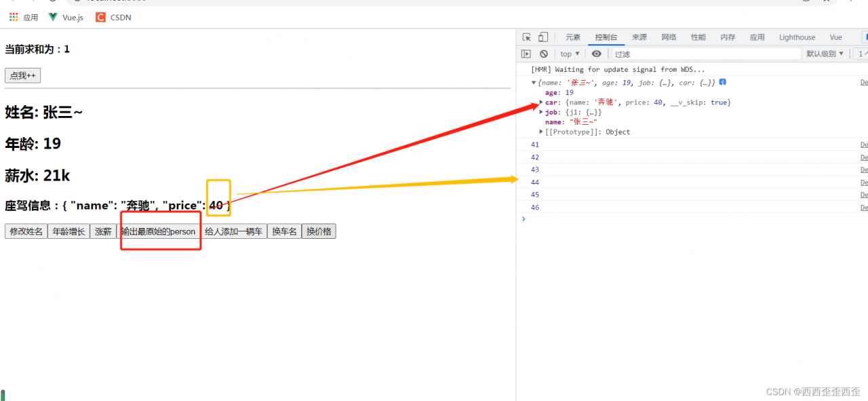Switch to the 性能 Performance tab
The image size is (868, 401).
point(698,37)
